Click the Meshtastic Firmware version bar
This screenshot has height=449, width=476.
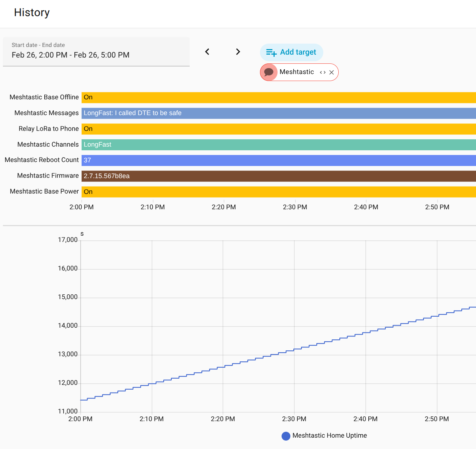point(278,176)
